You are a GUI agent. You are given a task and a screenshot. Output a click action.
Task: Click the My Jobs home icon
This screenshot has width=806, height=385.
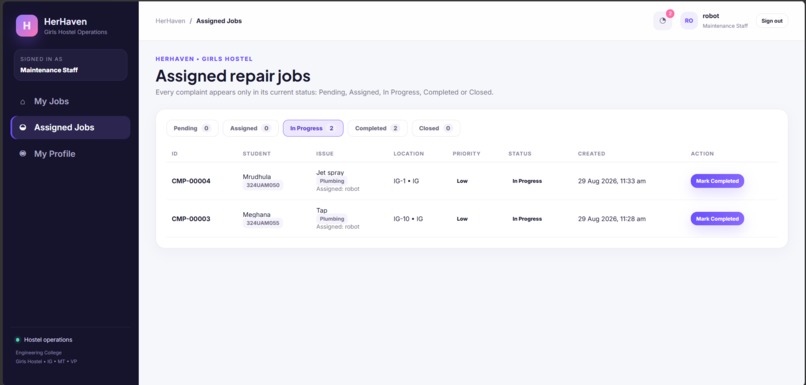tap(23, 102)
